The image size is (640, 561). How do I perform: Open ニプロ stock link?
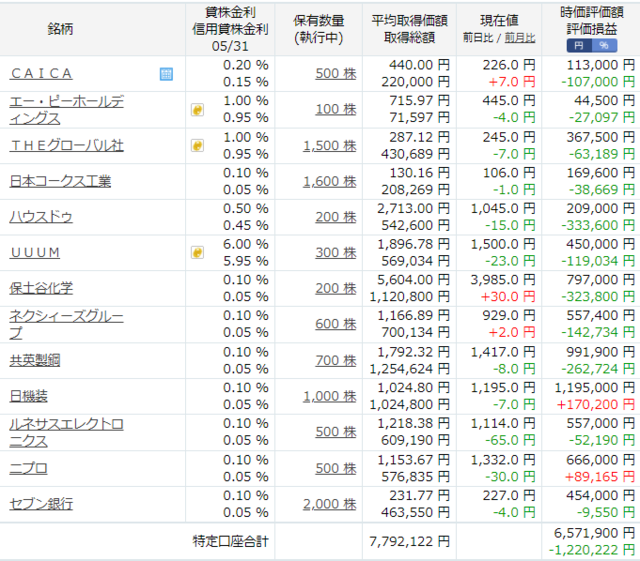coord(29,468)
